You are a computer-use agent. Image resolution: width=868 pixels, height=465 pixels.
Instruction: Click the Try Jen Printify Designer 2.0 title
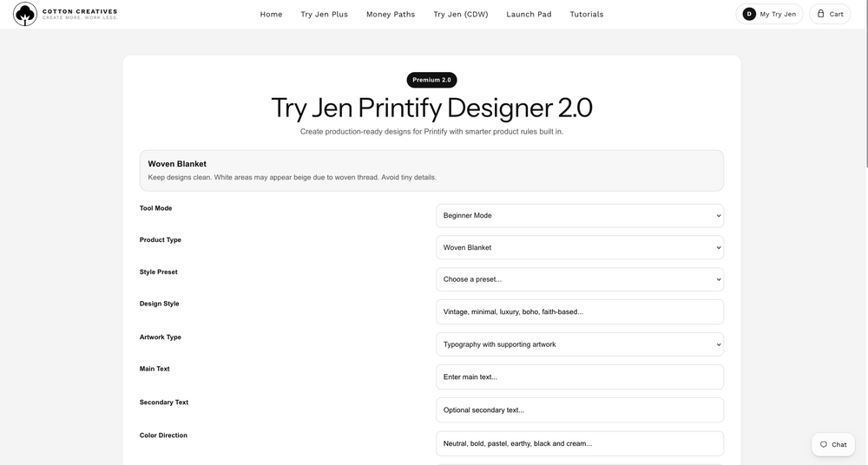pyautogui.click(x=431, y=108)
